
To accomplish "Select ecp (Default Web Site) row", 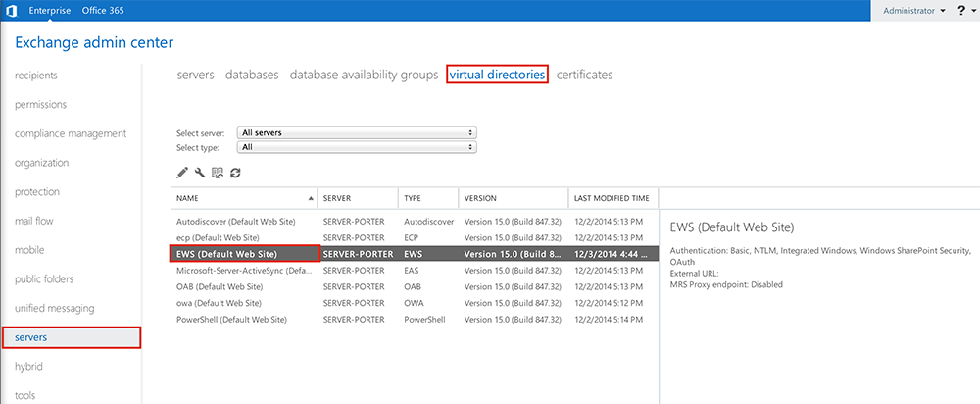I will 415,237.
